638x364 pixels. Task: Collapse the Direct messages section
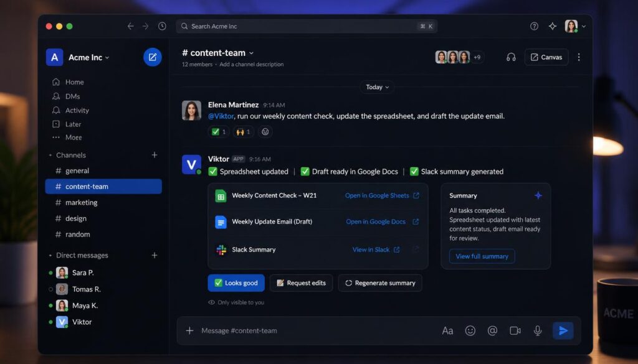tap(50, 256)
